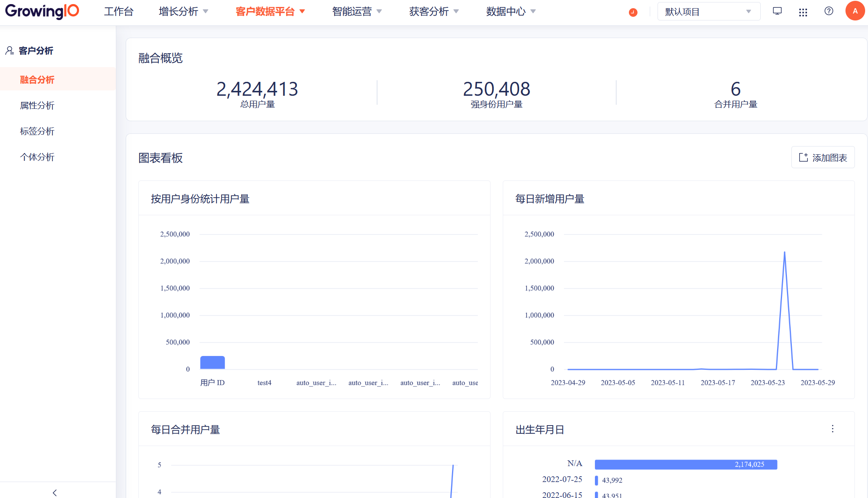Click the 2,424,413 总用户量 figure

(x=257, y=94)
